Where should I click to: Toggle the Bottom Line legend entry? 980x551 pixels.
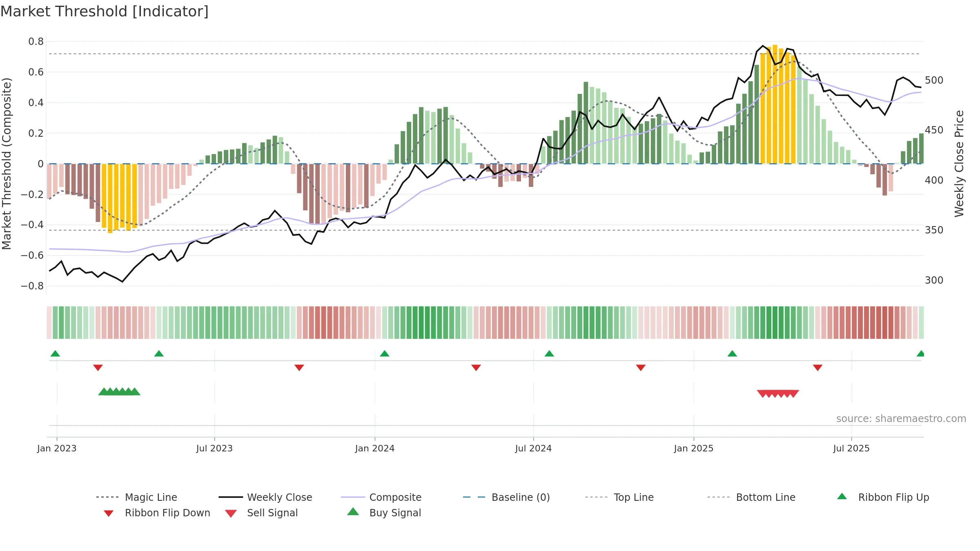coord(751,497)
